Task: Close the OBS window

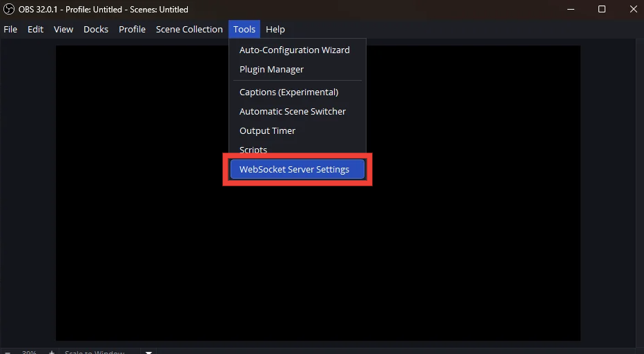Action: (634, 9)
